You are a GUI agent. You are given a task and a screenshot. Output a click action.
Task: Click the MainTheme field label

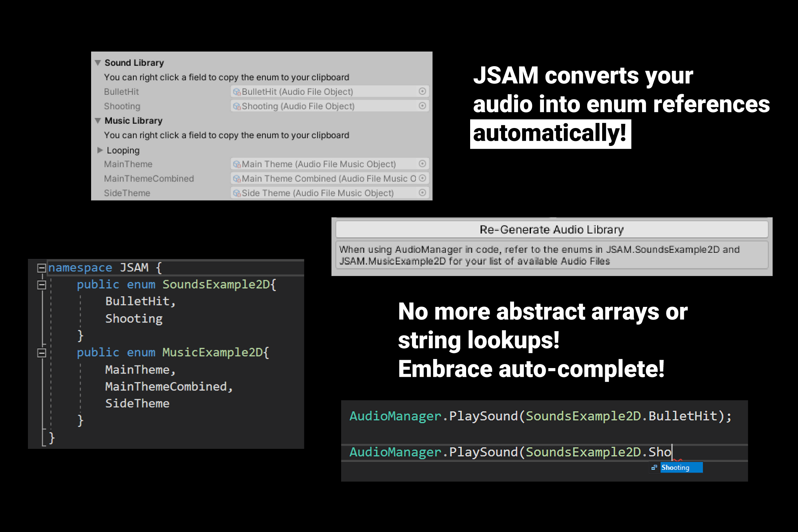pos(128,164)
